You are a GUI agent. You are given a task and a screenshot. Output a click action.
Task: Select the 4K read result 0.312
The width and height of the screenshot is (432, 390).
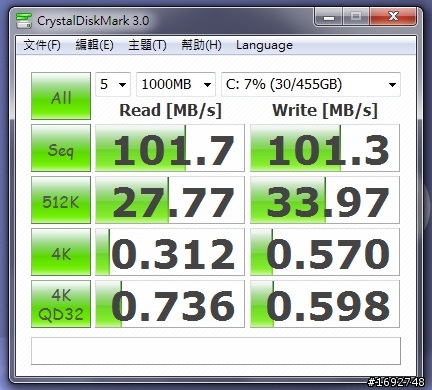tap(170, 252)
